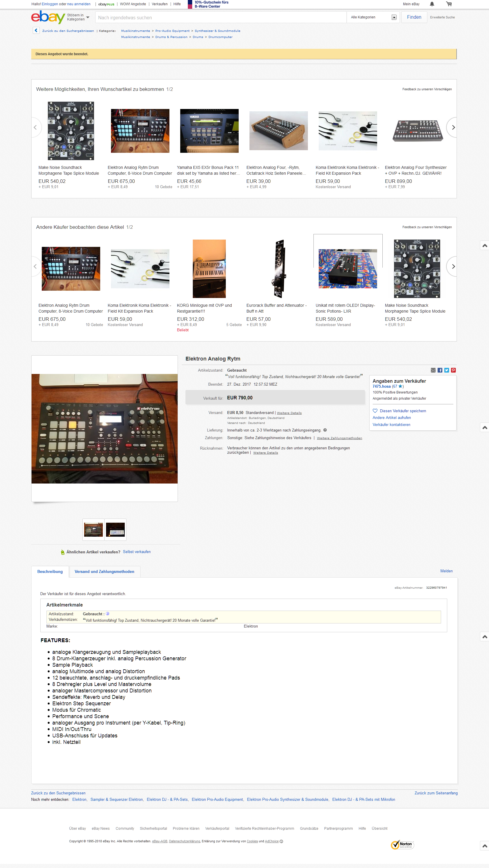This screenshot has height=868, width=489.
Task: Click Feedback zu unseren Vorschlägen in first carousel
Action: pyautogui.click(x=427, y=89)
